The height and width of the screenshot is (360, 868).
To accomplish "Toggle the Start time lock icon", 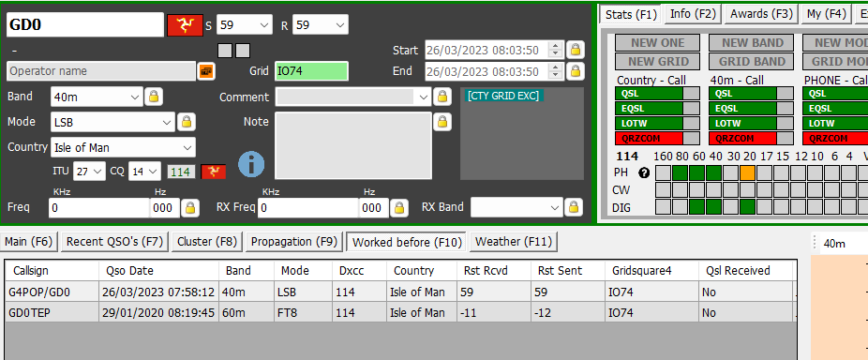I will pyautogui.click(x=576, y=50).
